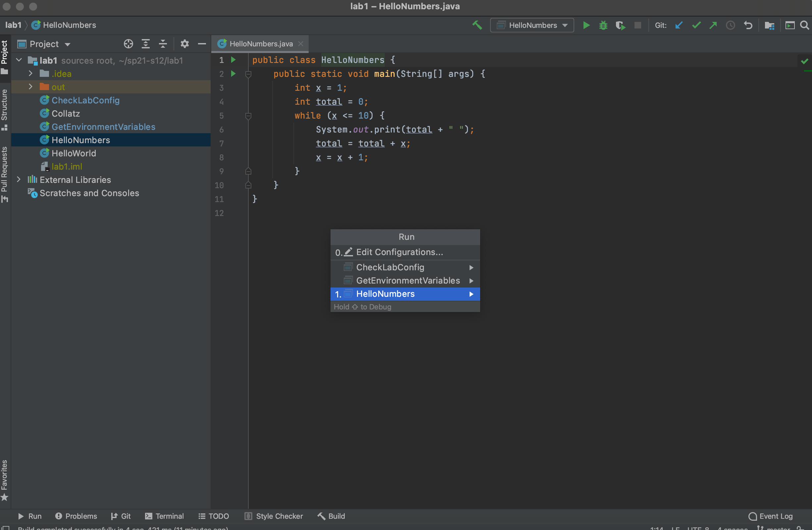Click the Git Rollback undo icon
The width and height of the screenshot is (812, 530).
pyautogui.click(x=748, y=25)
